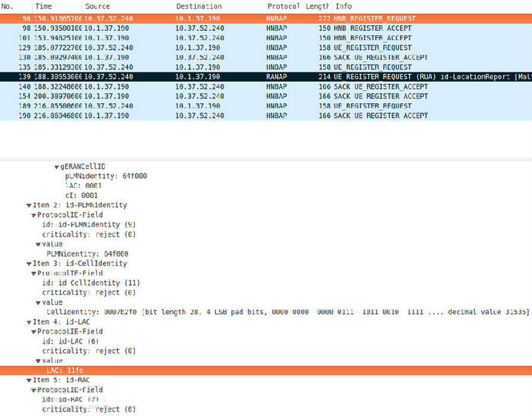
Task: Select id: id-CellIdentity (11) line
Action: [x=91, y=283]
